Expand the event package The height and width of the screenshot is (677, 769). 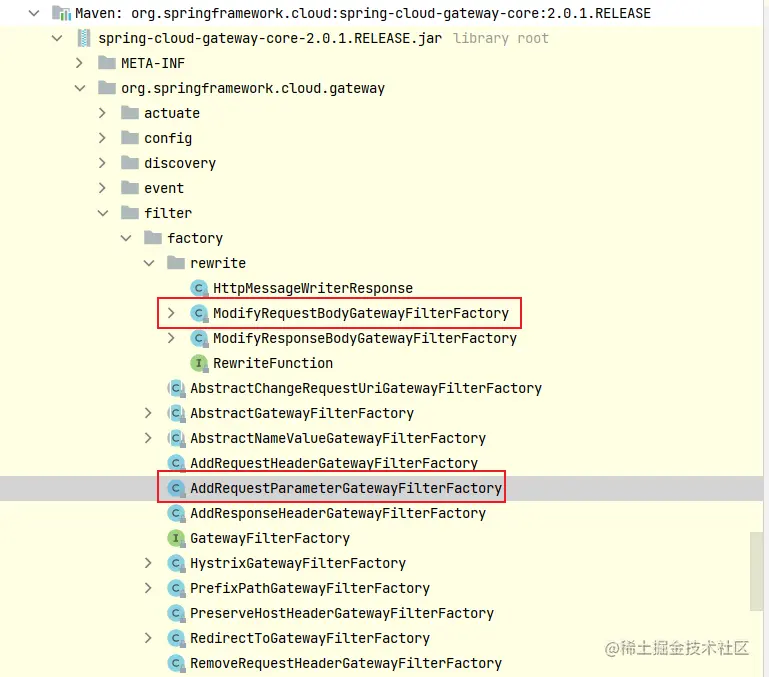(x=102, y=188)
